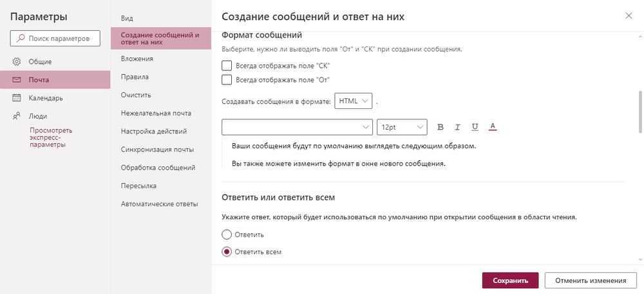Open the HTML message format dropdown
Viewport: 644px width, 294px height.
click(x=353, y=101)
